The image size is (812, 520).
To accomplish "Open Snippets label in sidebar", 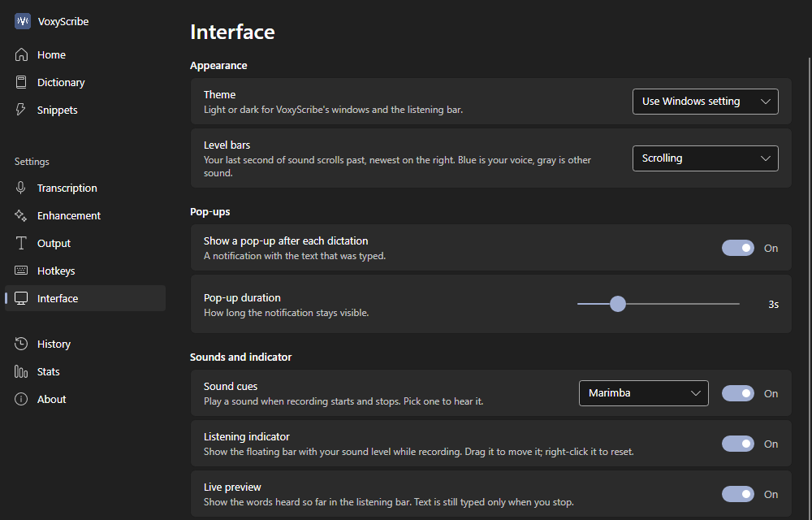I will pyautogui.click(x=57, y=110).
